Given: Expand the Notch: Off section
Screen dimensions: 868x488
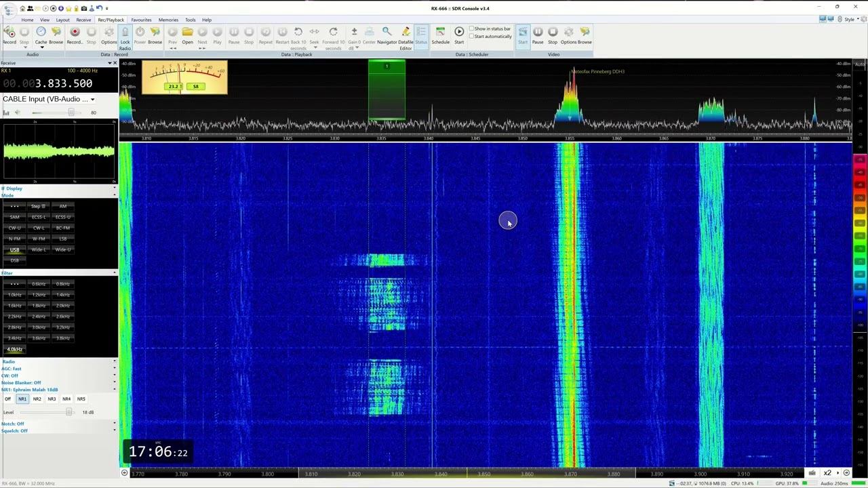Looking at the screenshot, I should [114, 424].
